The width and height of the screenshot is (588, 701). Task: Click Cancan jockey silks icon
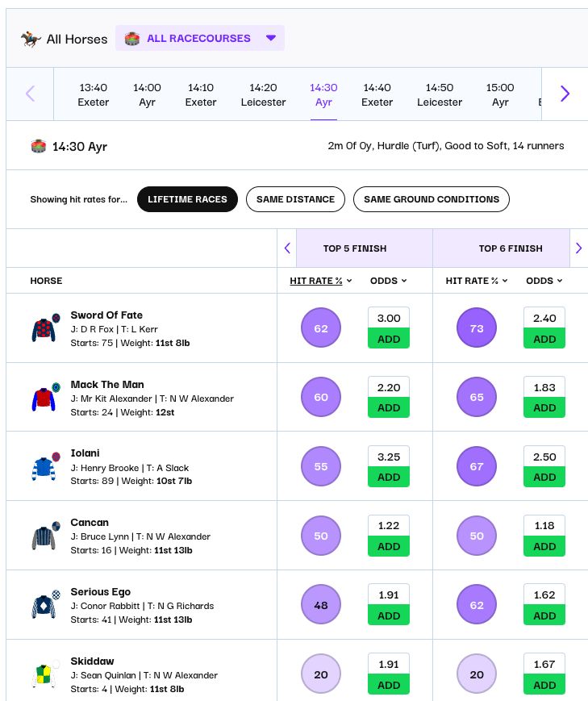[45, 536]
